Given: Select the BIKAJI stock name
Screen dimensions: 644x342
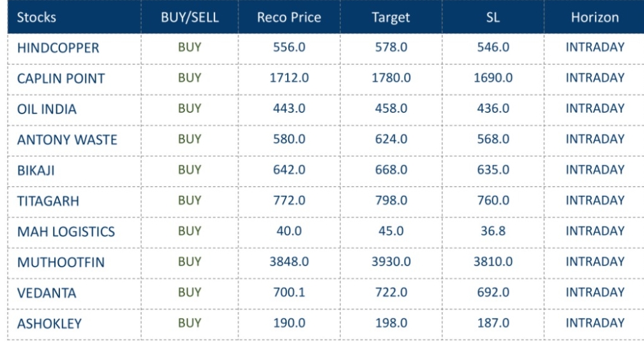Looking at the screenshot, I should 37,170.
